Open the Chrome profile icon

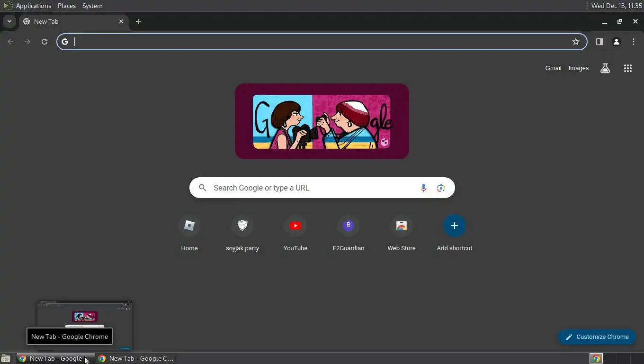617,42
